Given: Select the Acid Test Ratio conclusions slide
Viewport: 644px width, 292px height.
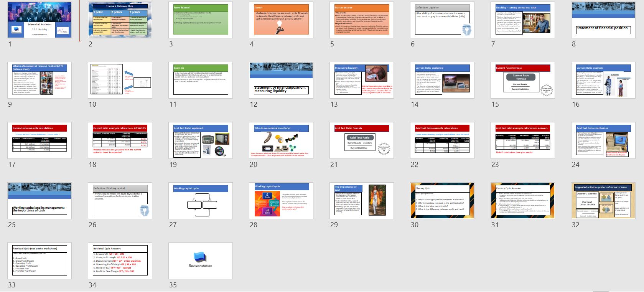Looking at the screenshot, I should pyautogui.click(x=603, y=140).
